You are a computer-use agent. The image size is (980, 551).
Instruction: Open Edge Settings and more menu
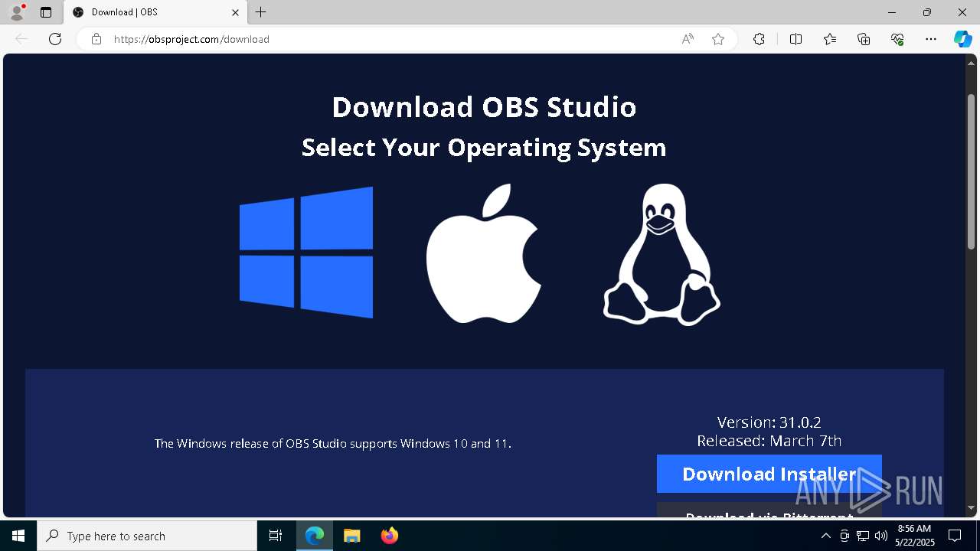[931, 39]
